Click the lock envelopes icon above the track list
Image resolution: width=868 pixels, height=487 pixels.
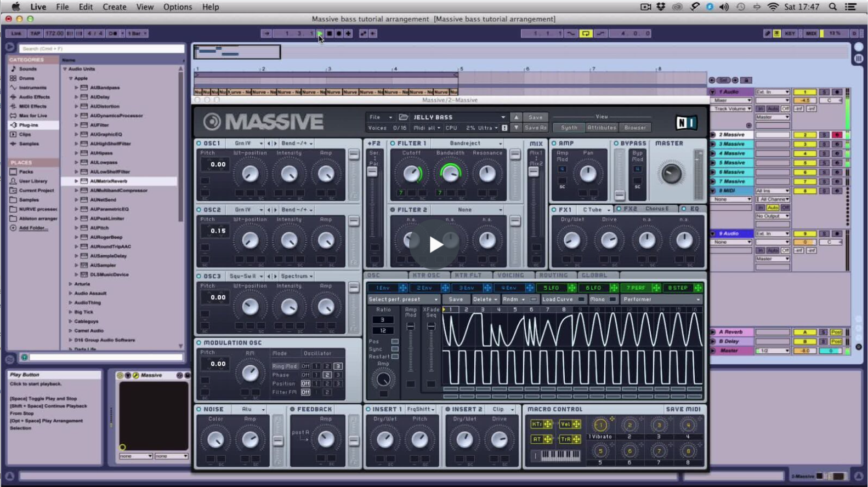pos(746,80)
